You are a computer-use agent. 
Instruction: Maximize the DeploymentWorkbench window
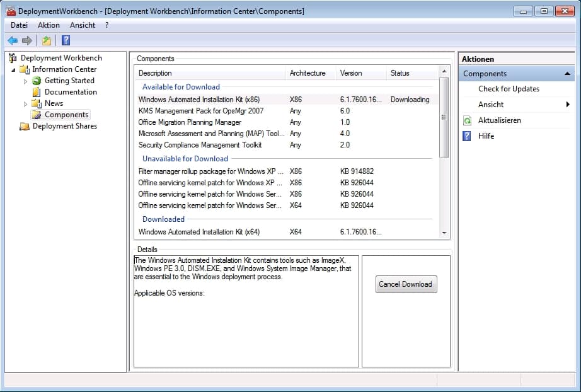coord(544,11)
